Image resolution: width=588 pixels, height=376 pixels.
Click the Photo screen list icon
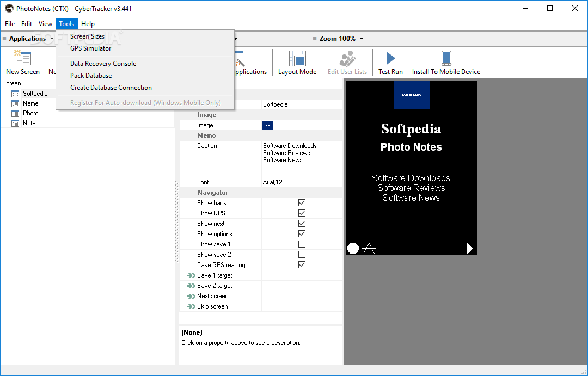click(15, 113)
